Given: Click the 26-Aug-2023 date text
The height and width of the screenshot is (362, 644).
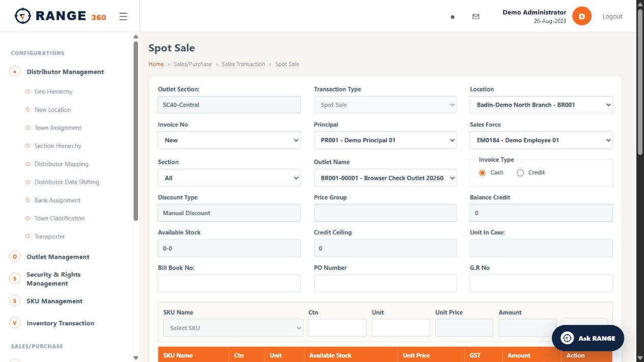Looking at the screenshot, I should tap(550, 21).
